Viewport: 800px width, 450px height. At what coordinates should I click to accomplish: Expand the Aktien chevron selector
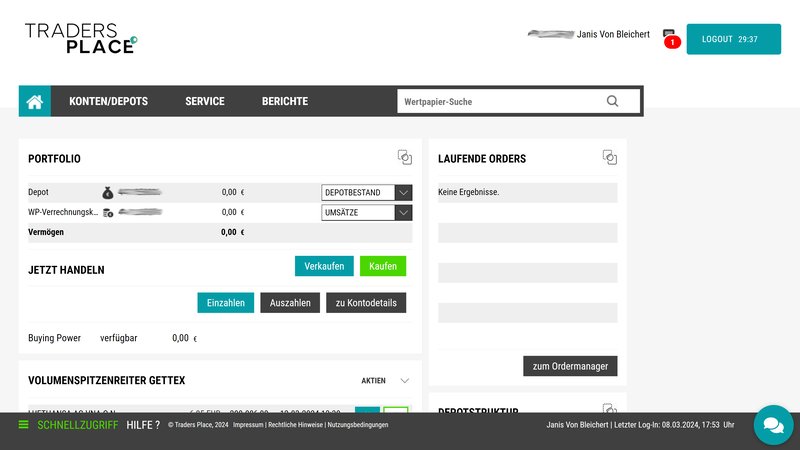pyautogui.click(x=404, y=381)
